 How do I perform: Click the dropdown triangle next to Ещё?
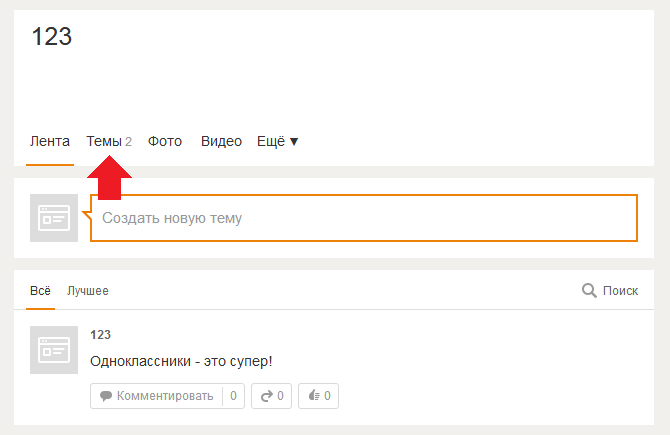coord(294,141)
